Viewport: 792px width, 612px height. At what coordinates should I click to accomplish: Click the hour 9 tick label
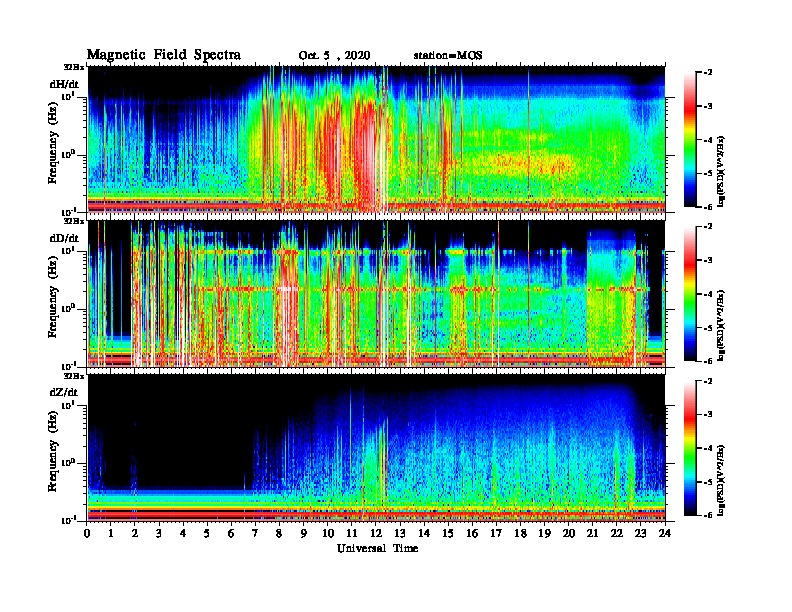(x=304, y=533)
